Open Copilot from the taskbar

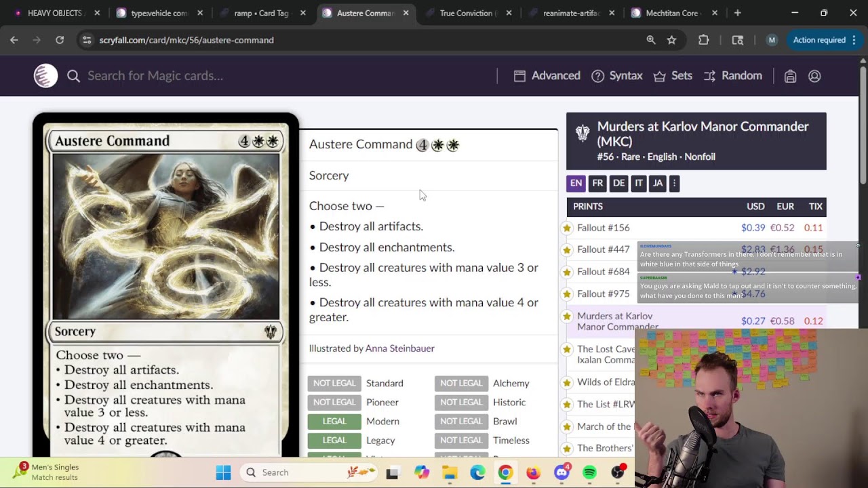point(422,472)
